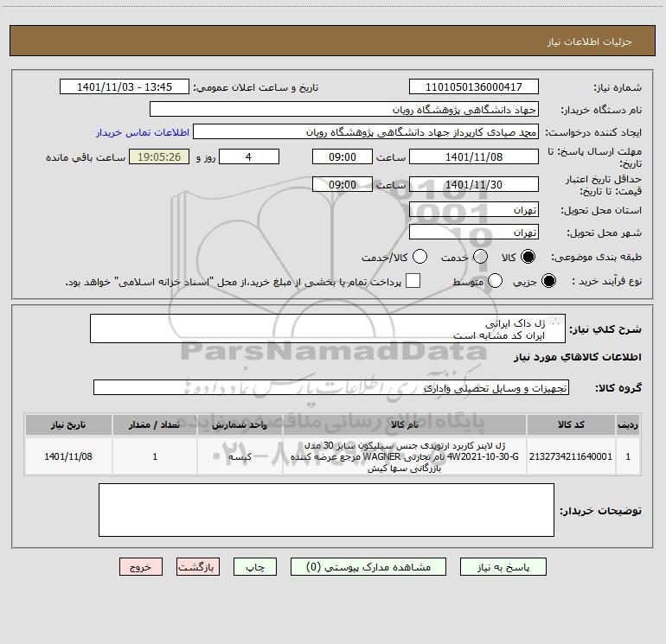The width and height of the screenshot is (666, 644).
Task: Click the خروج exit button
Action: click(x=141, y=567)
